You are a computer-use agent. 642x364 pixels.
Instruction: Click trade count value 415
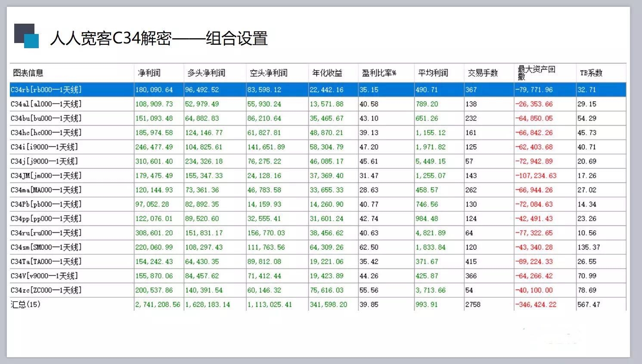click(x=471, y=262)
